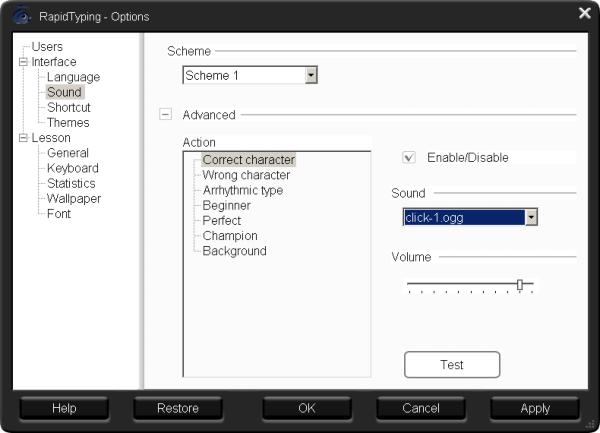This screenshot has height=433, width=600.
Task: Select Correct character action
Action: click(x=249, y=160)
